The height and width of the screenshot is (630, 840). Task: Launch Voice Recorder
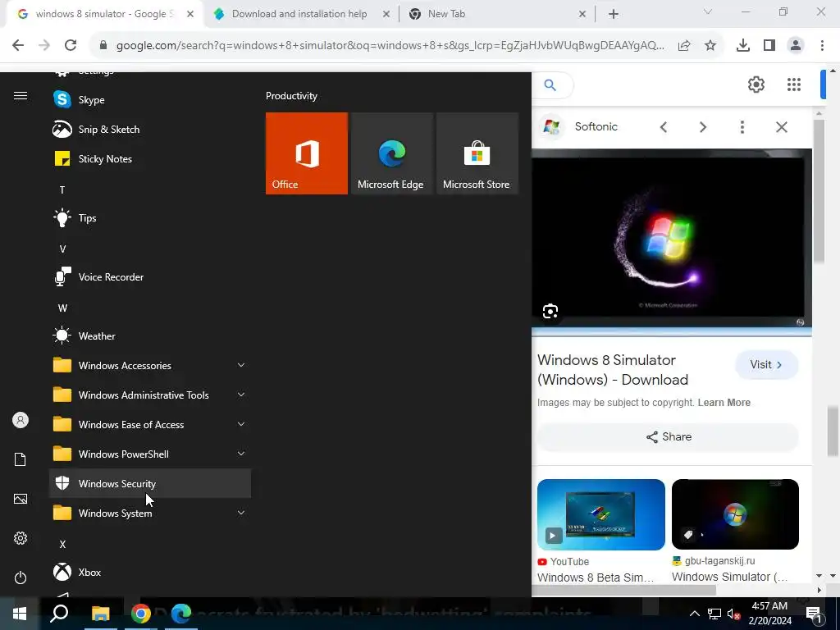150,277
